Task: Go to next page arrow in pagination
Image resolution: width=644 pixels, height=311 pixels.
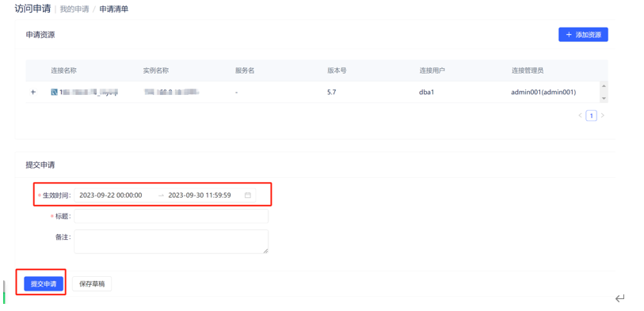Action: pyautogui.click(x=603, y=116)
